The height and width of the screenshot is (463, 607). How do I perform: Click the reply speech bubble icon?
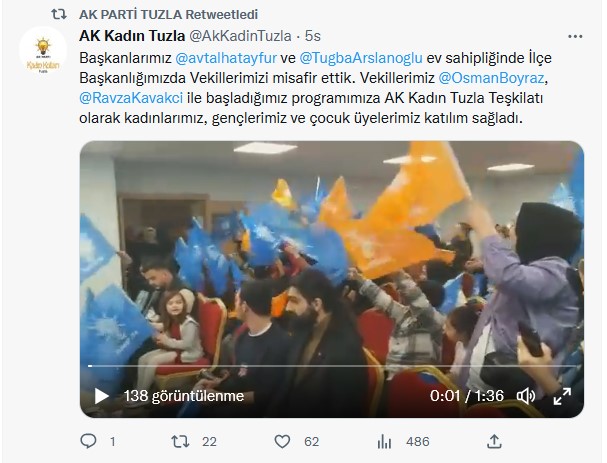tap(88, 441)
